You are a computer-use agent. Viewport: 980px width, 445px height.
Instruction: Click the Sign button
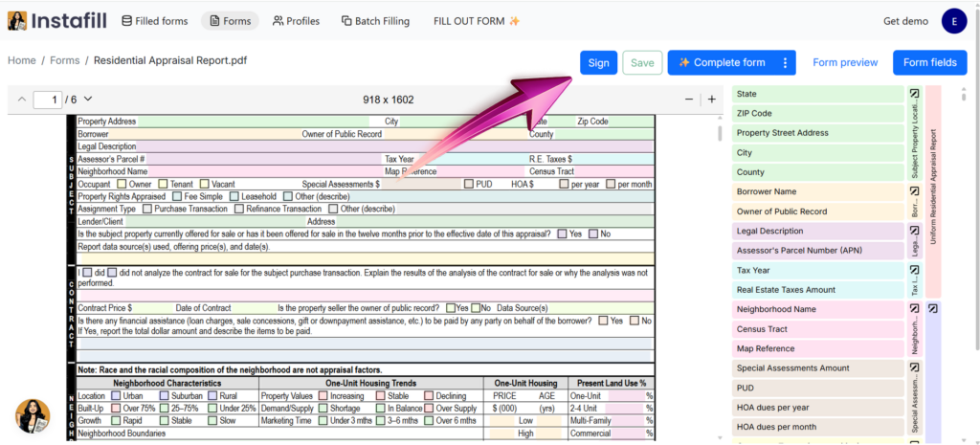coord(598,62)
